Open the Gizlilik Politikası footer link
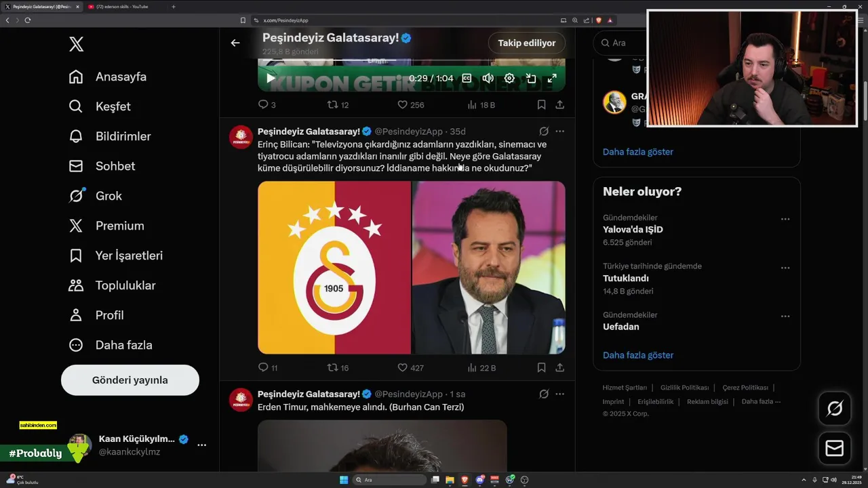 tap(684, 388)
